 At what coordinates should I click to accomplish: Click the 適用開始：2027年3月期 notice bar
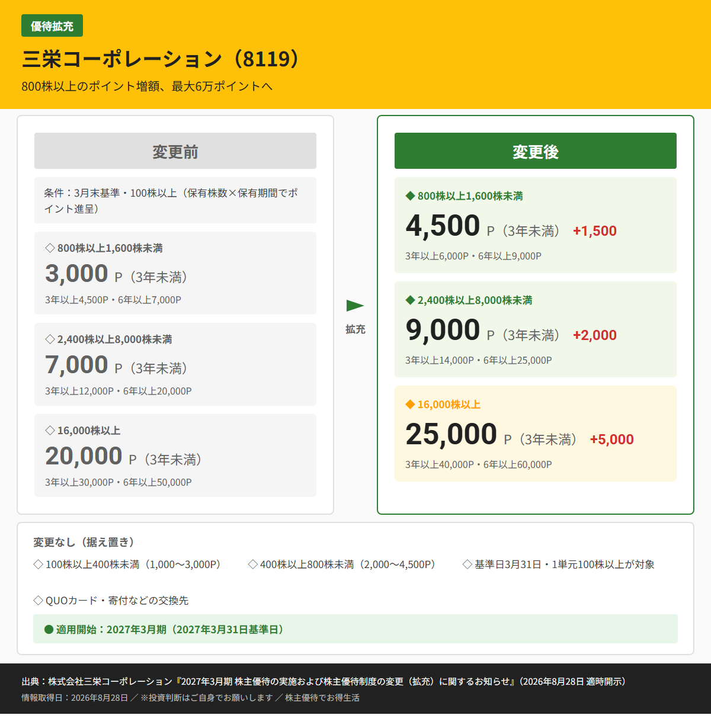(x=355, y=629)
